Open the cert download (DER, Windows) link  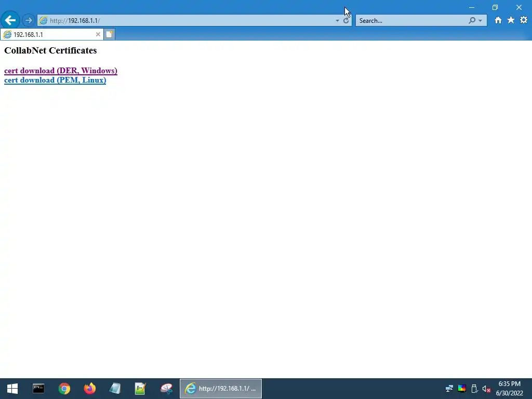61,71
